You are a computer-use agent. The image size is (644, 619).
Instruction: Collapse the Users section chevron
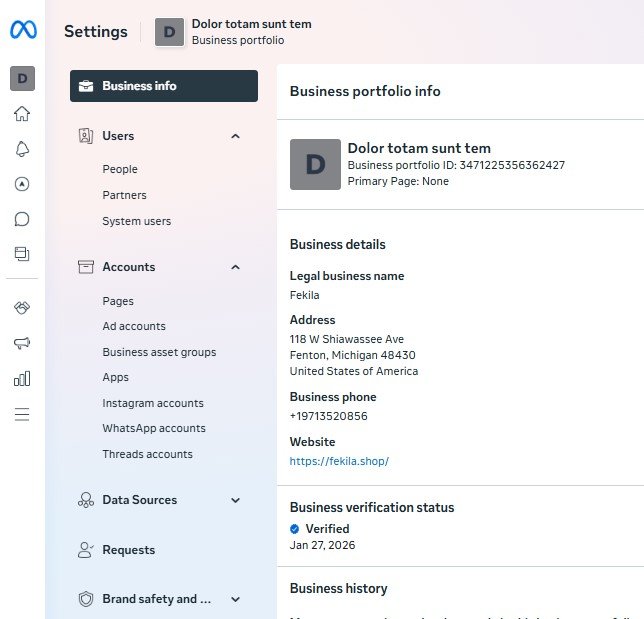coord(235,136)
